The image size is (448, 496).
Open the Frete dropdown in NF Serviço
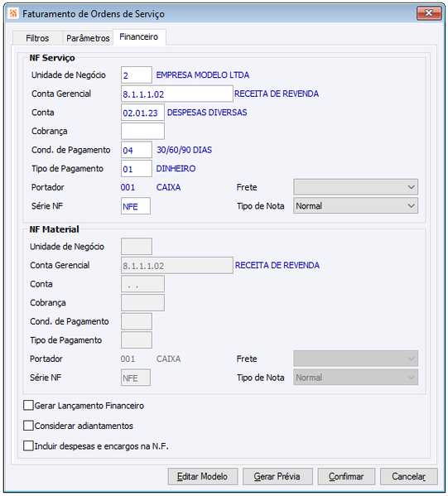coord(355,187)
